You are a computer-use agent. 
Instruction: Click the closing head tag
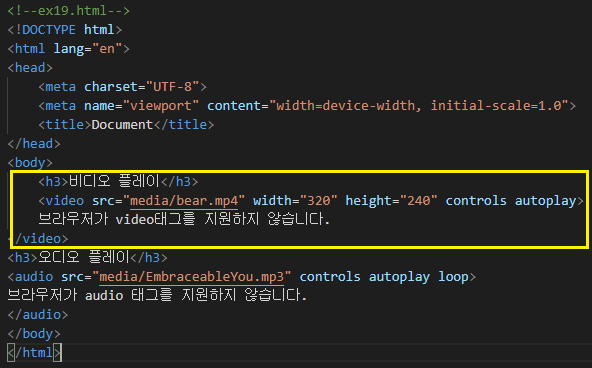pyautogui.click(x=34, y=143)
